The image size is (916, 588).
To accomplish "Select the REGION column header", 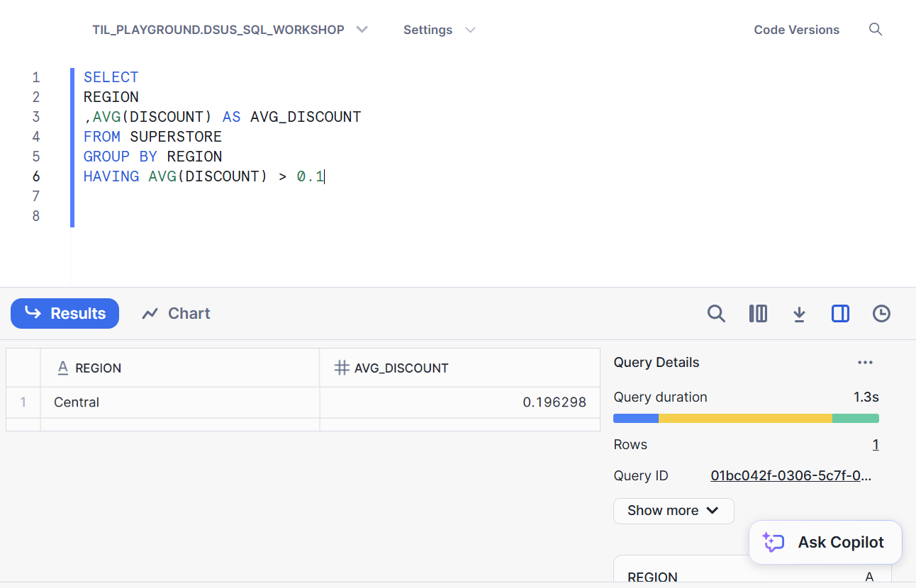I will [98, 368].
